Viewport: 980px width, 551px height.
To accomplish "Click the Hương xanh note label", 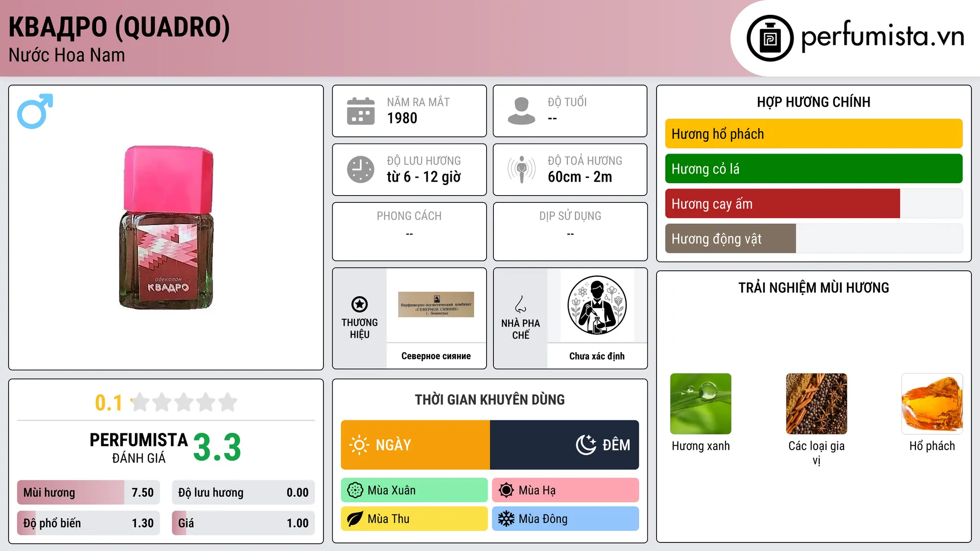I will [701, 446].
